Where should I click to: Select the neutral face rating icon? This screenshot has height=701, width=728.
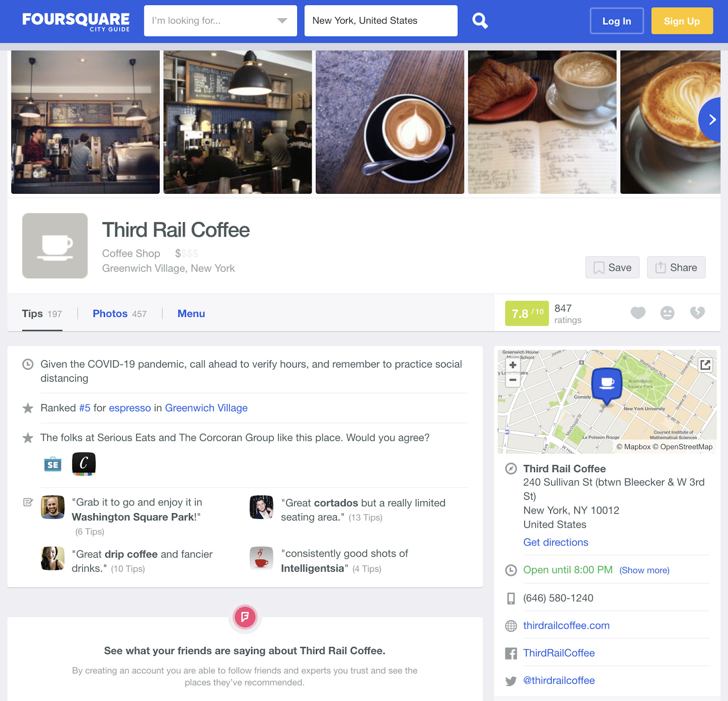[667, 313]
